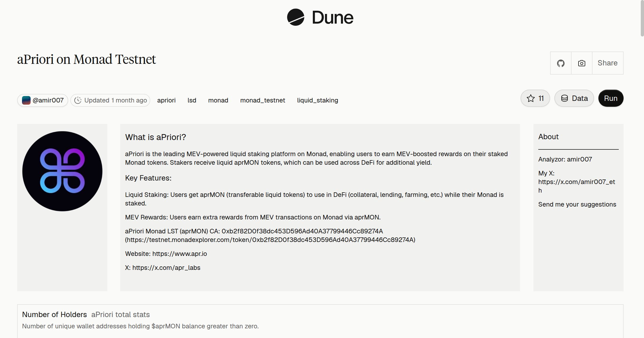This screenshot has height=338, width=644.
Task: Take a screenshot with the camera icon
Action: (x=582, y=63)
